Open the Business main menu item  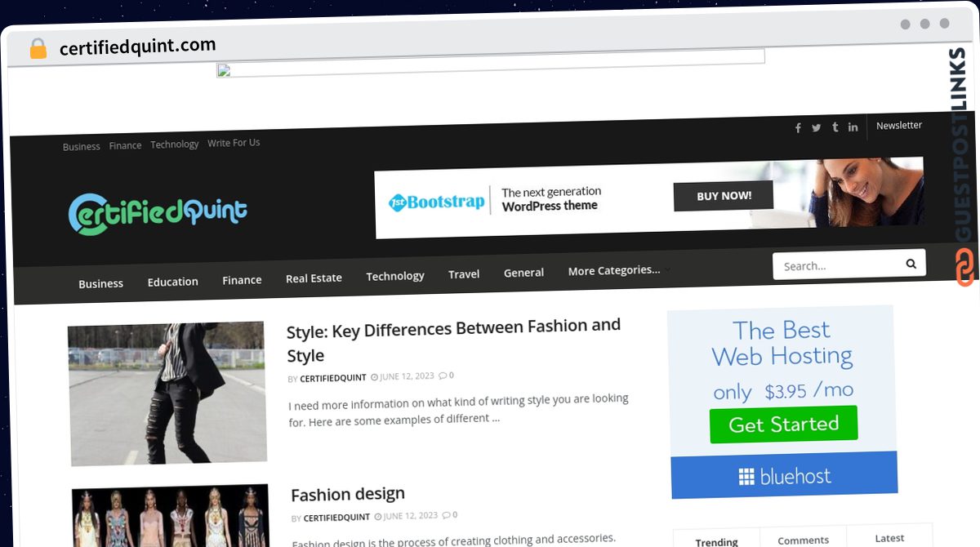[100, 283]
